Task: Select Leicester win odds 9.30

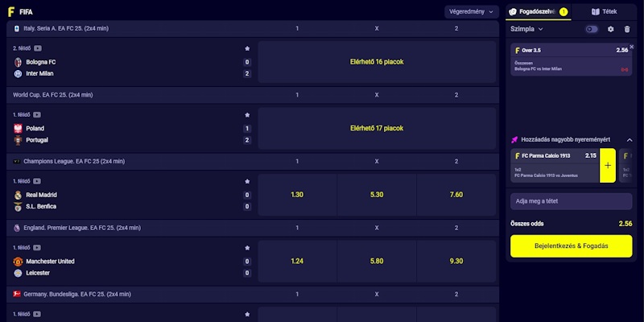Action: pos(456,261)
